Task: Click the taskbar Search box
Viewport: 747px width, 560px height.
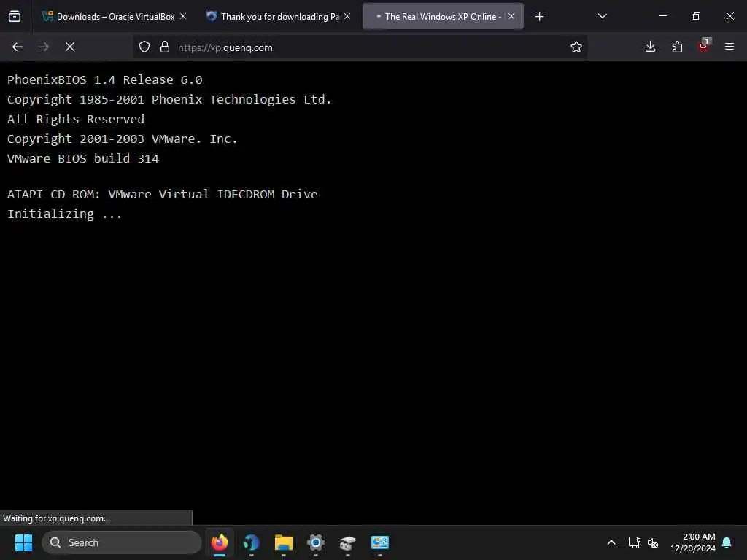Action: pos(122,542)
